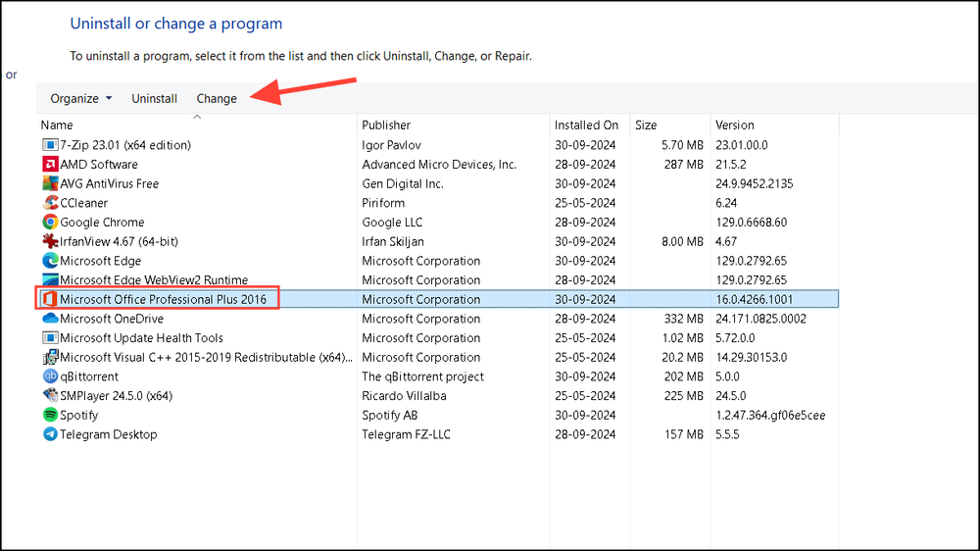Select the Microsoft OneDrive entry
This screenshot has height=551, width=980.
pyautogui.click(x=112, y=319)
